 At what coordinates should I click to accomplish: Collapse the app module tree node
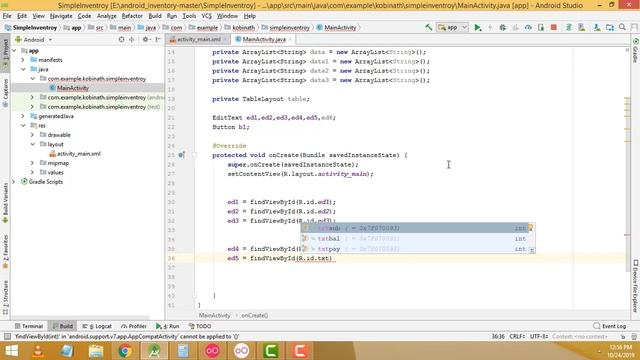pyautogui.click(x=15, y=51)
